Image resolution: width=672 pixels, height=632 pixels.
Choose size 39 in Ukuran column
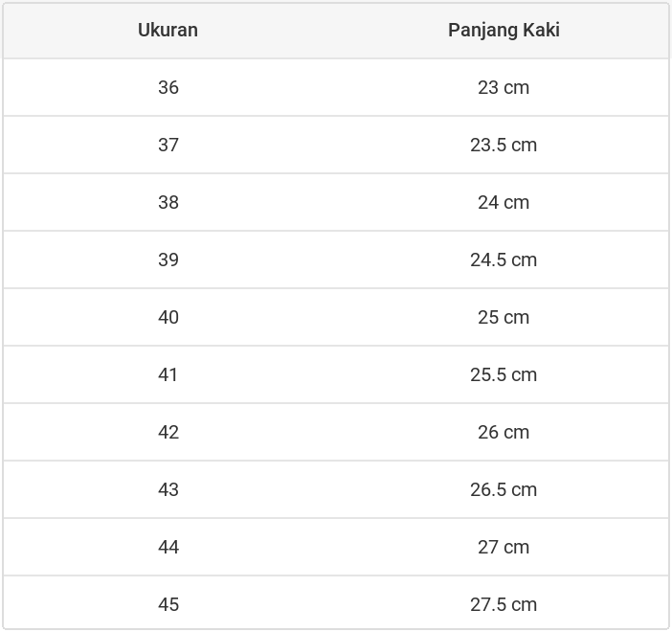click(168, 260)
